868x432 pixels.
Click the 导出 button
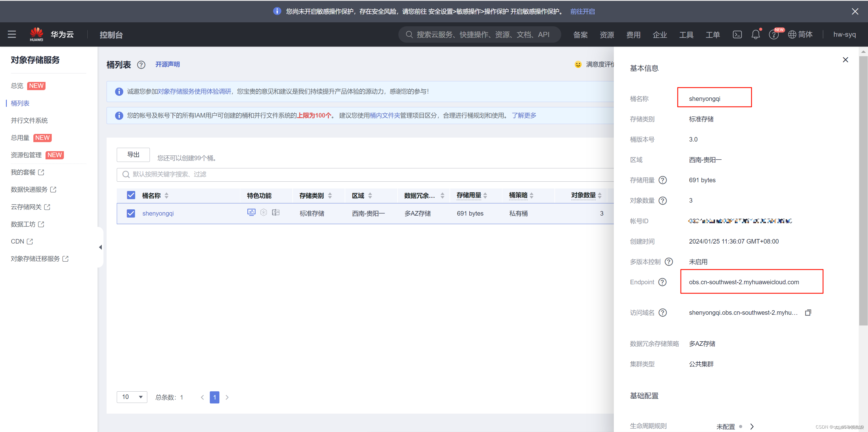click(133, 155)
